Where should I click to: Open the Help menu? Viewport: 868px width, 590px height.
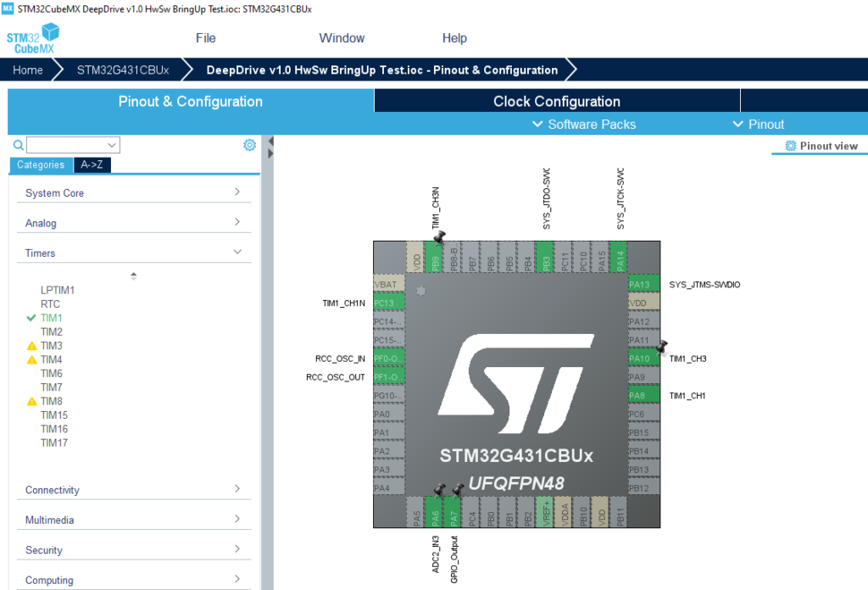click(x=454, y=38)
